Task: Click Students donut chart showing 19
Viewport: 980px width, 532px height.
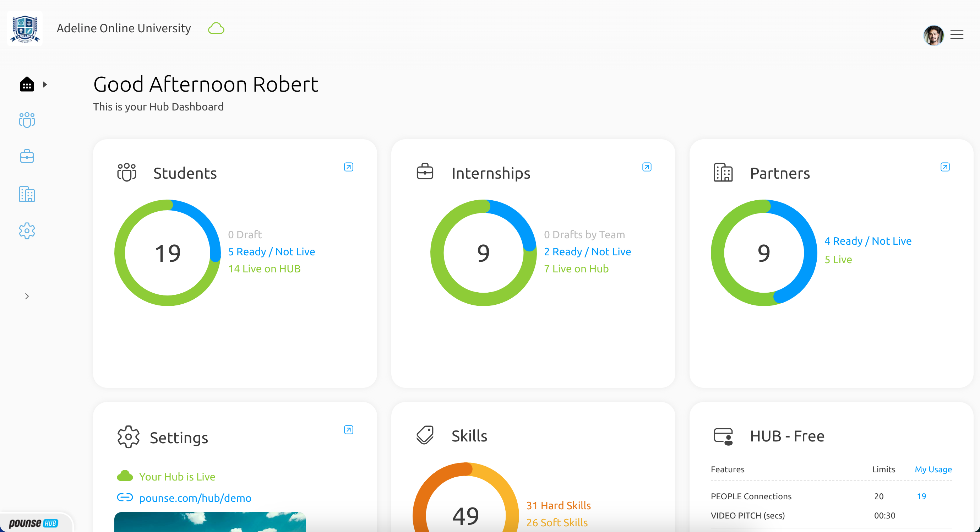Action: tap(168, 253)
